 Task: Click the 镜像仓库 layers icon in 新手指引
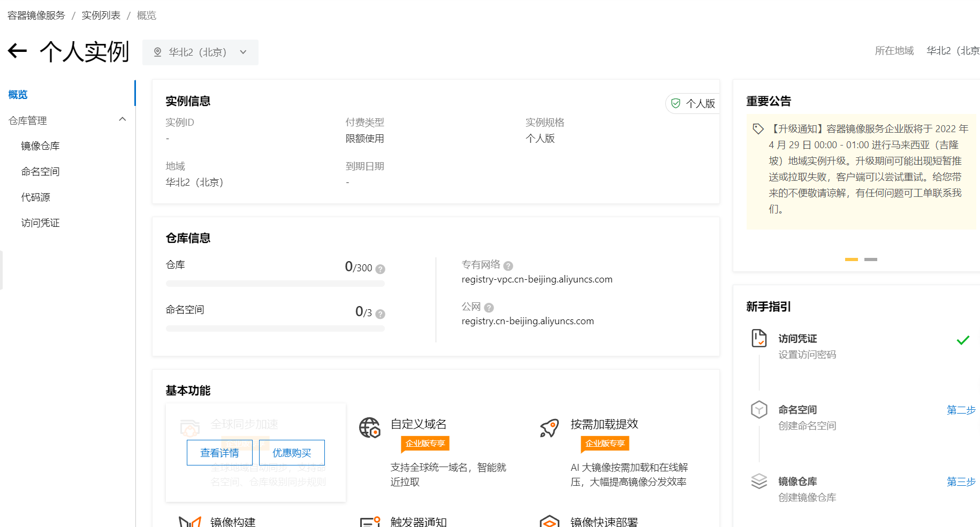pos(759,481)
